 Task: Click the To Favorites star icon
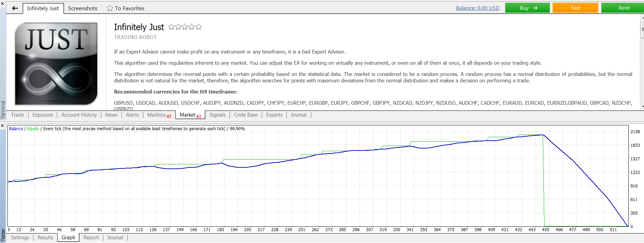(110, 8)
